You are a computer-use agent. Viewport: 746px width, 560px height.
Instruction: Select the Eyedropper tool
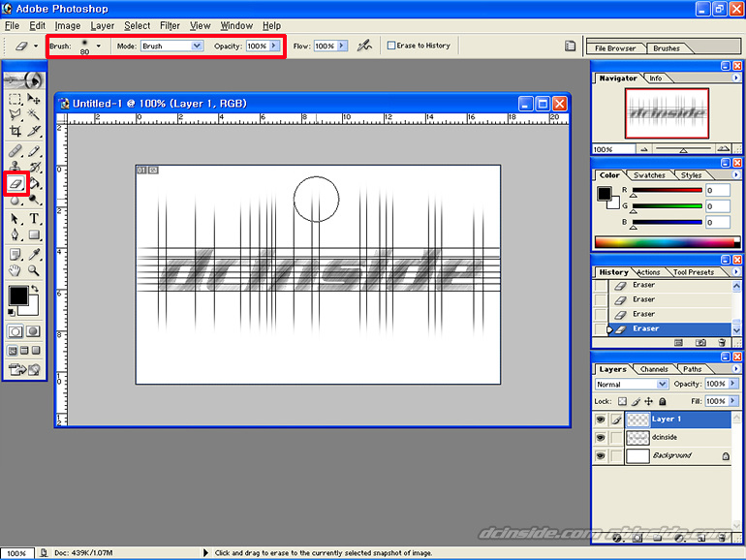(x=34, y=255)
